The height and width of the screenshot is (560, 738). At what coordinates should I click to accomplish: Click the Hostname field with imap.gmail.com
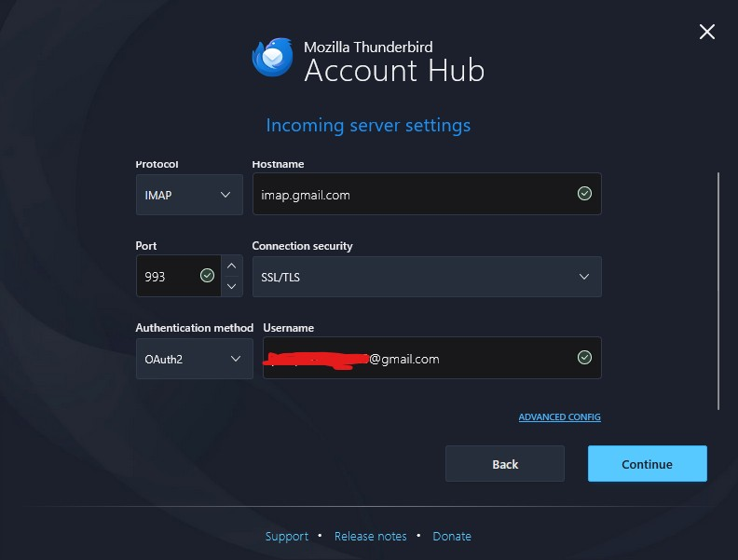tap(427, 194)
